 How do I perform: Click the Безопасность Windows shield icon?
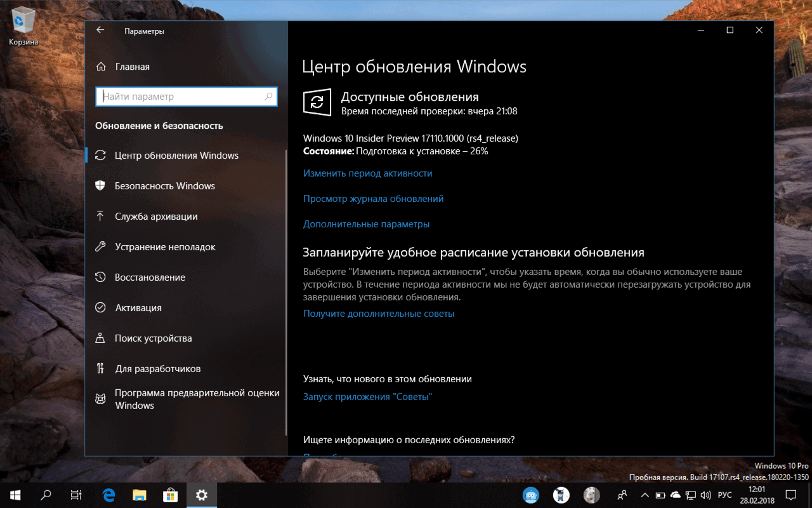(x=100, y=185)
